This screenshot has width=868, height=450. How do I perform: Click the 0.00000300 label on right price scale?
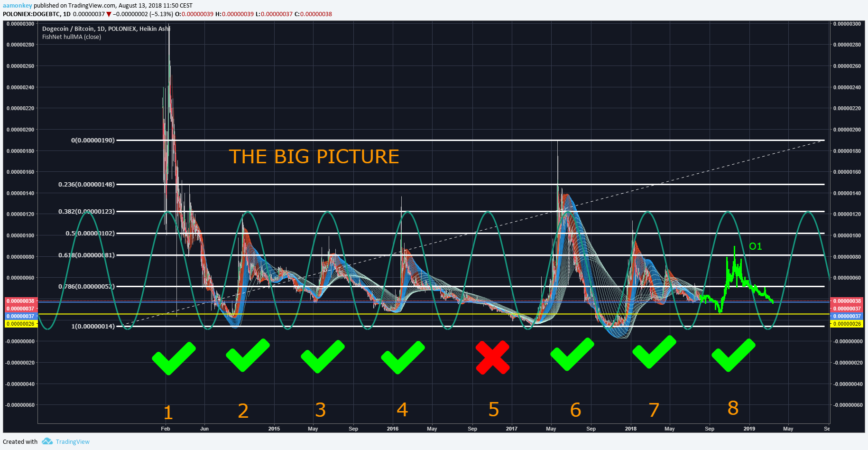pyautogui.click(x=847, y=24)
